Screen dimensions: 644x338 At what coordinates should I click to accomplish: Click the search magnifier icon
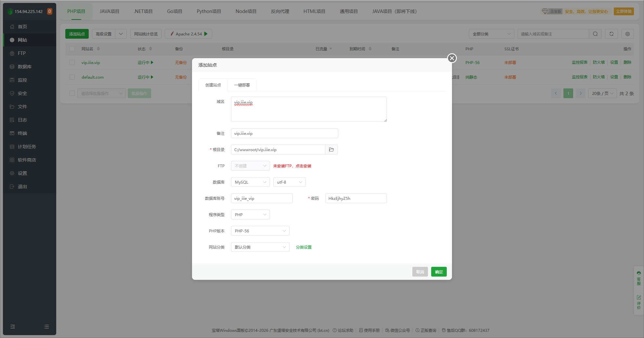pos(595,34)
